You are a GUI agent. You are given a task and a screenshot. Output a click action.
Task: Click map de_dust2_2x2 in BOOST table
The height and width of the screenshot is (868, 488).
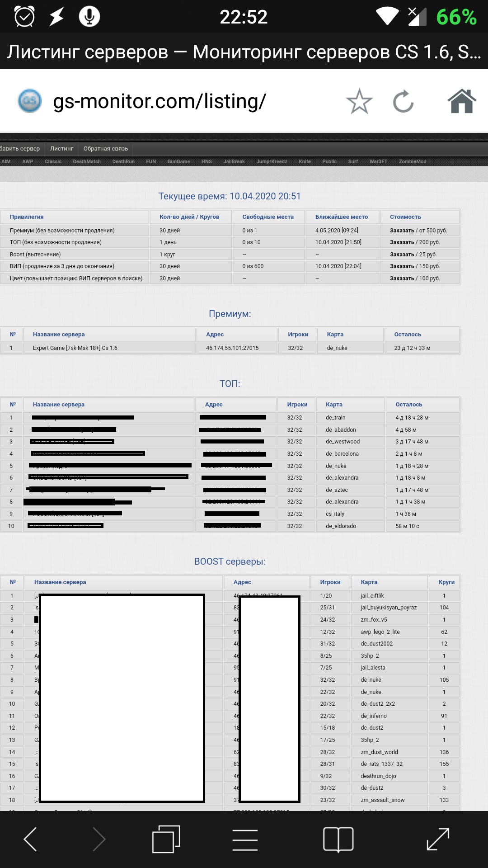tap(378, 704)
